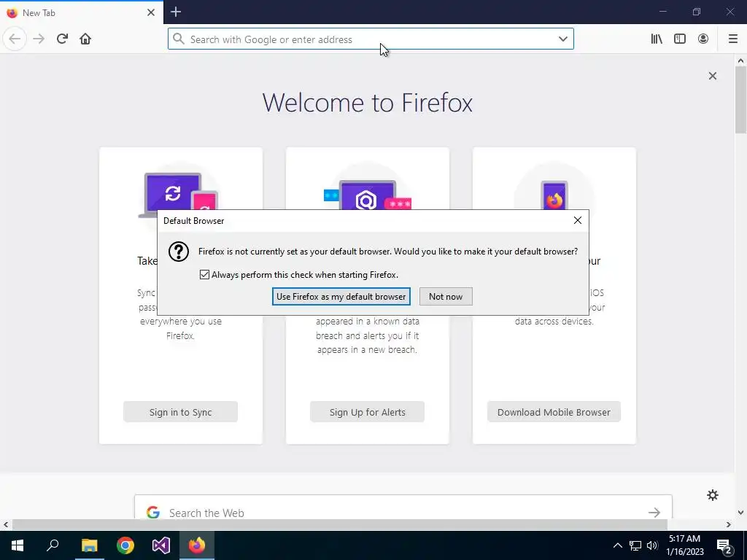Open the Firefox home page

click(85, 39)
